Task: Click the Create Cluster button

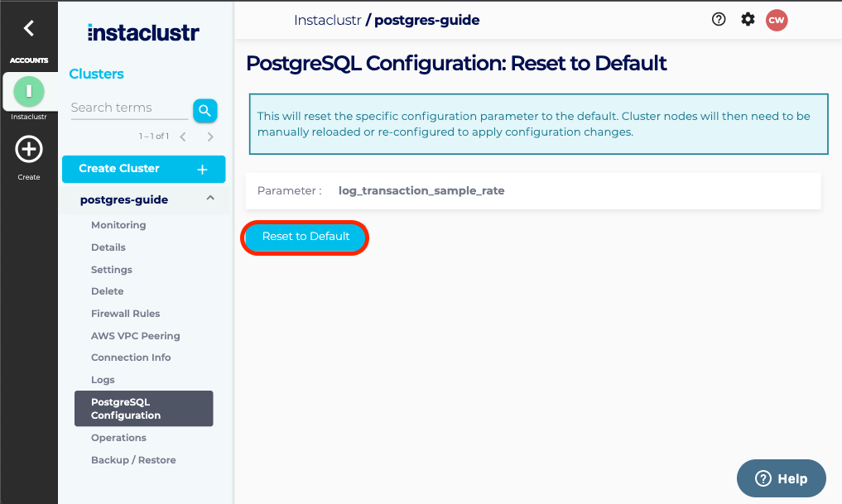Action: click(143, 169)
